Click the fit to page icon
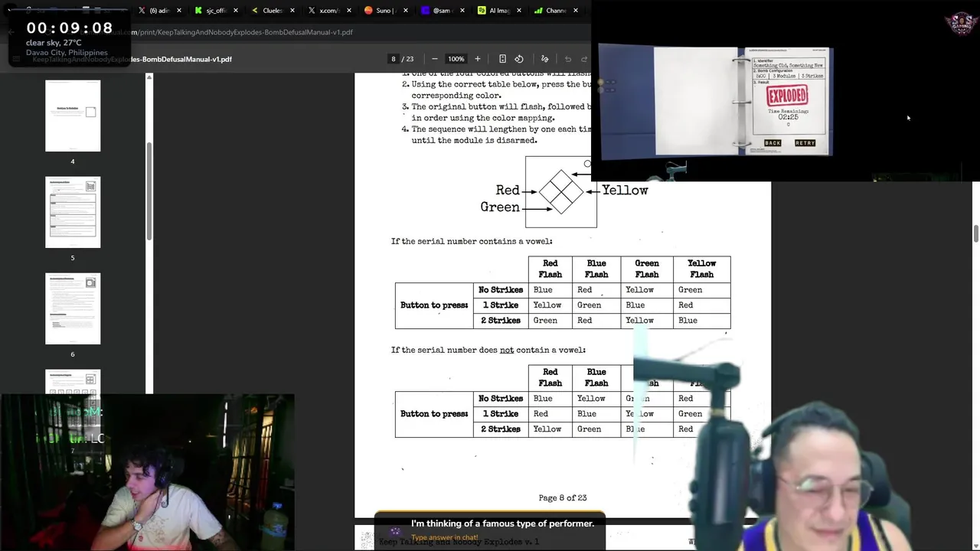This screenshot has width=980, height=551. coord(502,59)
